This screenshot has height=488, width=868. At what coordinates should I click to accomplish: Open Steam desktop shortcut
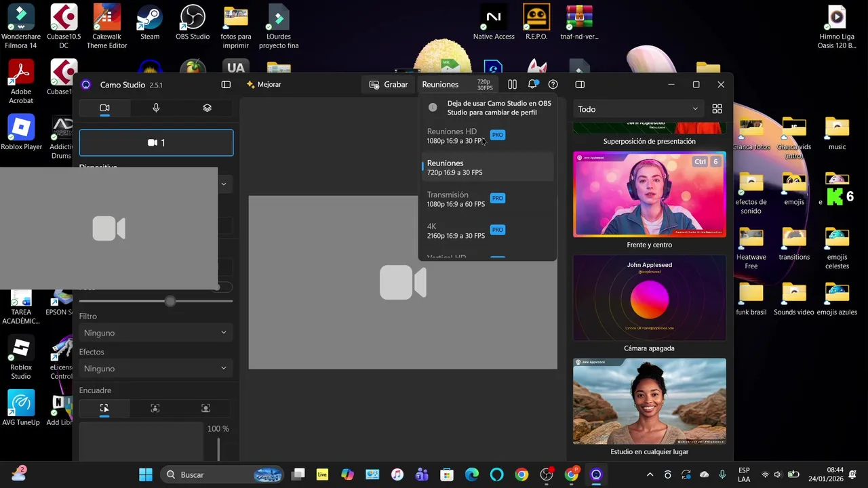150,24
